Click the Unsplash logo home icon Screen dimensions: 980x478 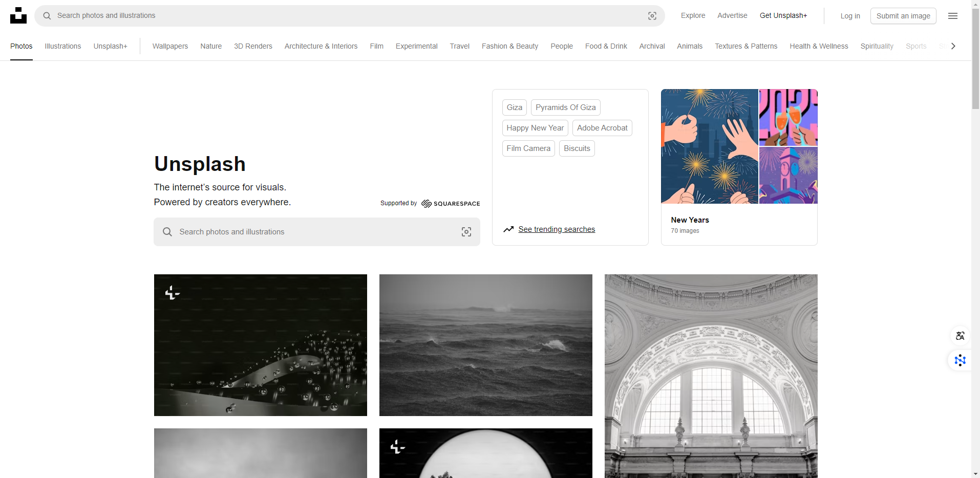(18, 15)
